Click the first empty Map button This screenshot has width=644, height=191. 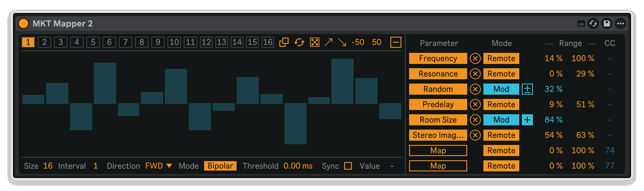(x=438, y=150)
